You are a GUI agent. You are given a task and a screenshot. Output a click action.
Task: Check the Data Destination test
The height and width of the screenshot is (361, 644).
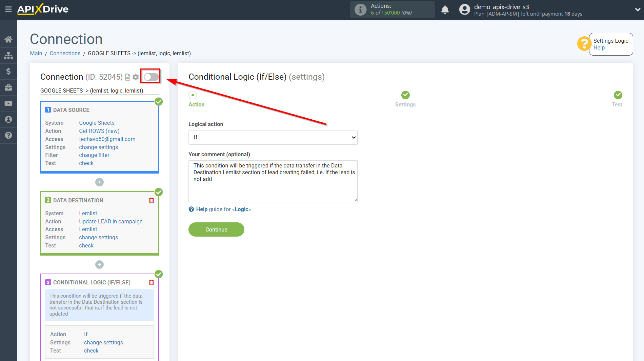click(86, 245)
